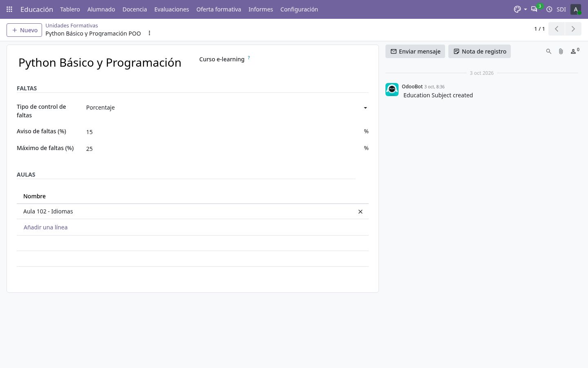The image size is (588, 368).
Task: Go to Unidades Formativas breadcrumb
Action: [x=71, y=25]
